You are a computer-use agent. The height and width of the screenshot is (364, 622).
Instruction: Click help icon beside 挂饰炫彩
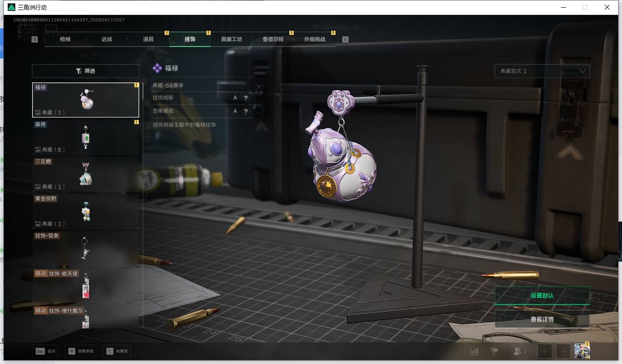246,98
